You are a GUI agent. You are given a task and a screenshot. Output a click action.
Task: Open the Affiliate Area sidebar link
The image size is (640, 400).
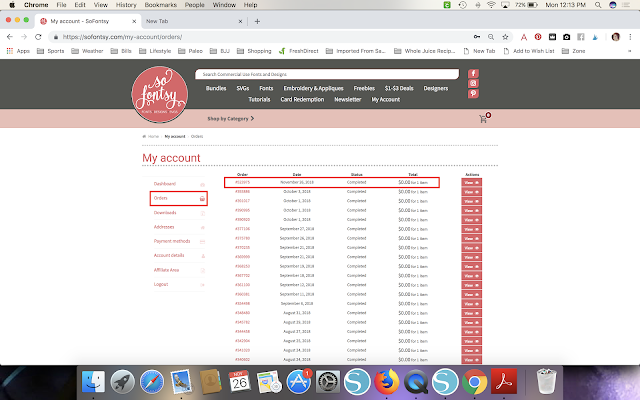point(166,270)
